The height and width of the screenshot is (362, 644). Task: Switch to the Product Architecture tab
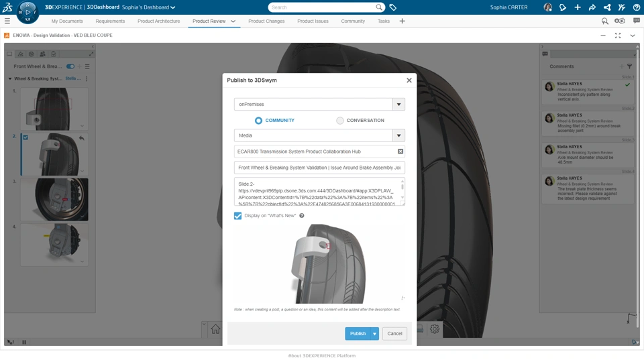pyautogui.click(x=158, y=21)
